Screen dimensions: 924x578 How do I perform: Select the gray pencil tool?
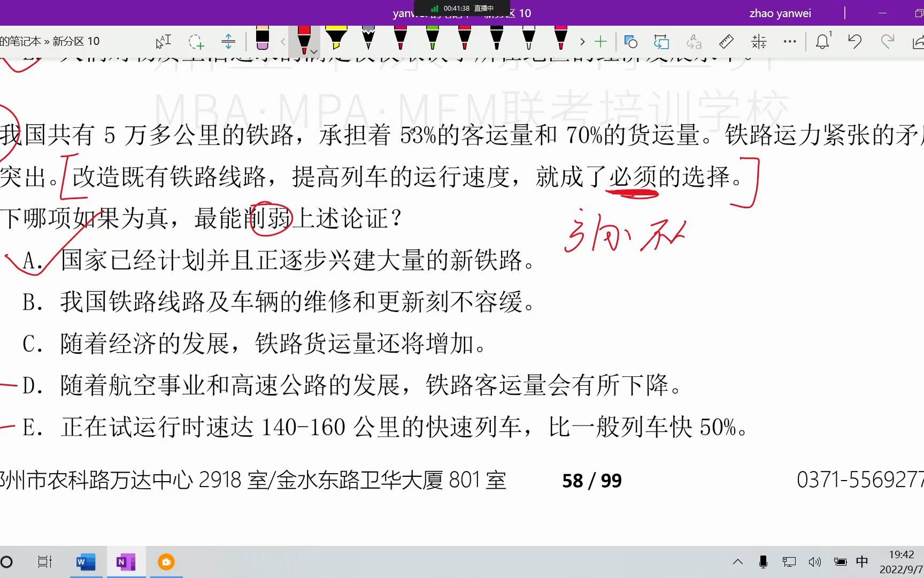pyautogui.click(x=368, y=39)
